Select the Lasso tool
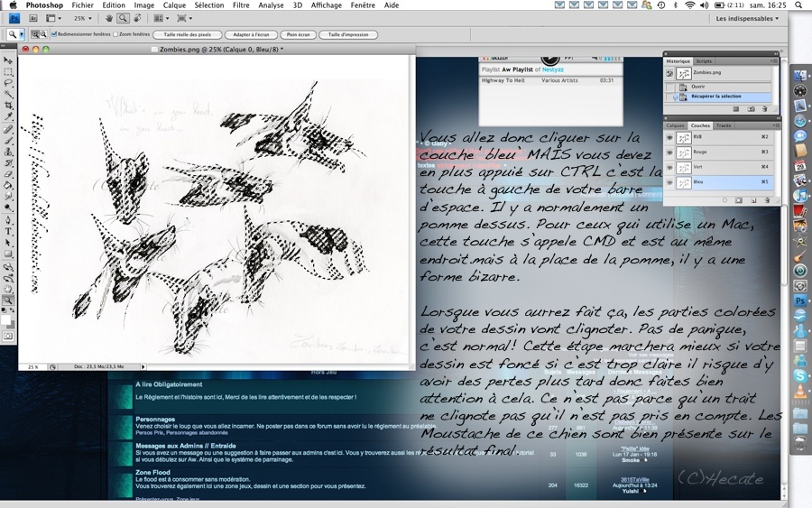812x508 pixels. tap(8, 83)
